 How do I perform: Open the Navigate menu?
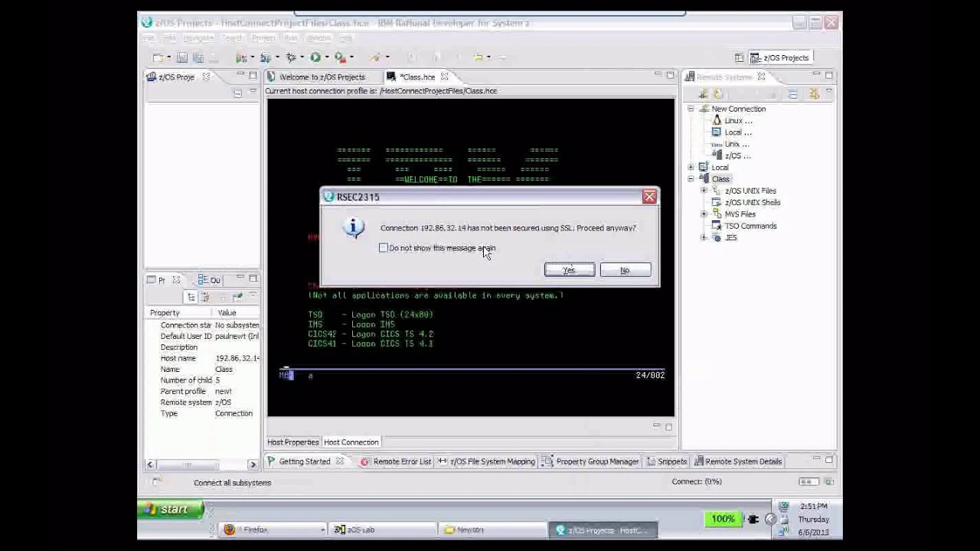click(198, 38)
